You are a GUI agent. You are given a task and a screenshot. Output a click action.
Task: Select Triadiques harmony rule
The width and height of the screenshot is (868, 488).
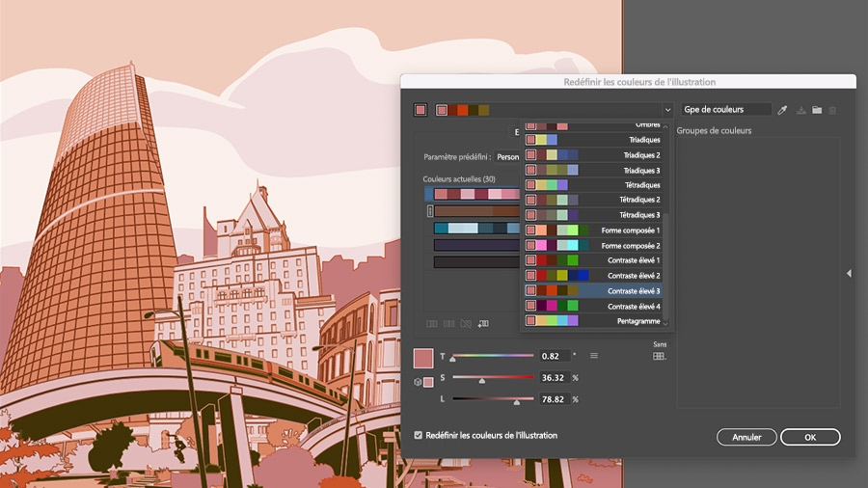[x=593, y=140]
